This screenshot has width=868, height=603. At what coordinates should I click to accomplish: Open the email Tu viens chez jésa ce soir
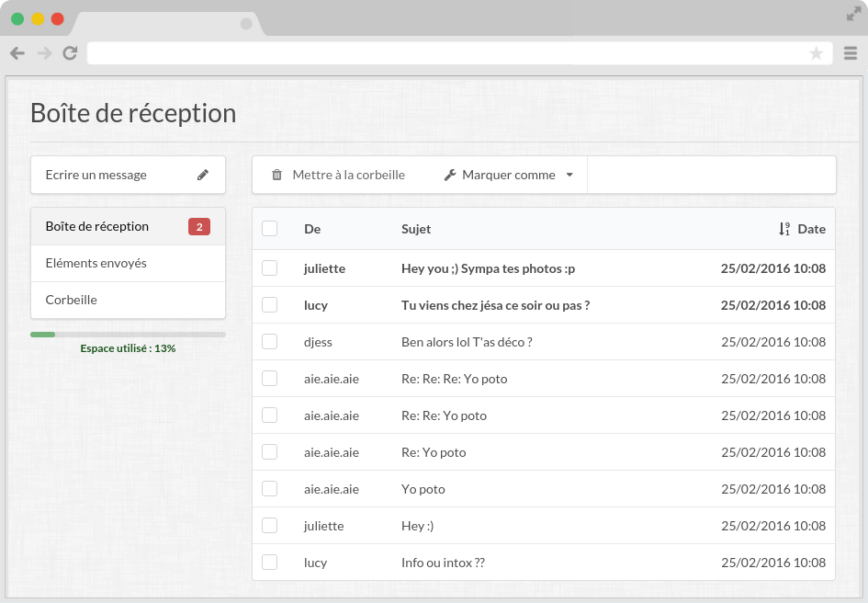coord(495,305)
